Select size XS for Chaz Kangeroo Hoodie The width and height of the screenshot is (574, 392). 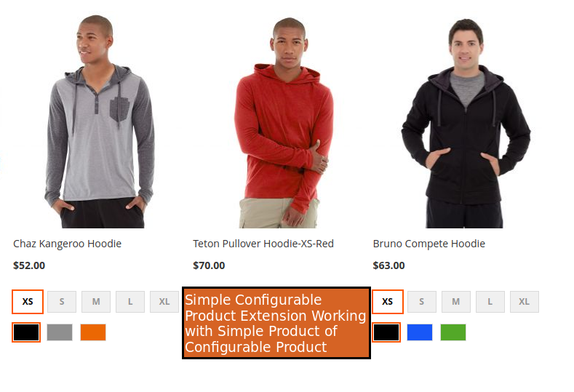(x=28, y=302)
